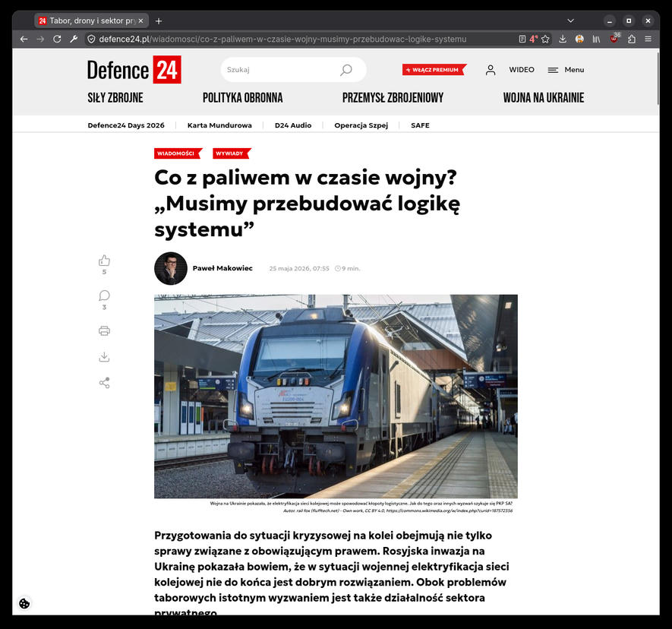
Task: Open comments via speech bubble icon
Action: [x=104, y=296]
